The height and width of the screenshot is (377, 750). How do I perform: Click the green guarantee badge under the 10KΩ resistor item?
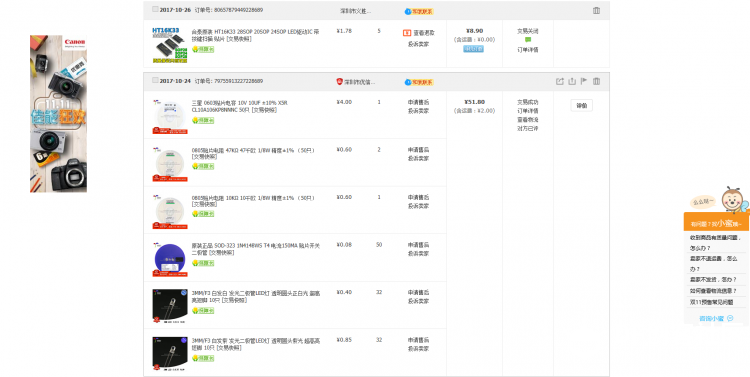(203, 213)
